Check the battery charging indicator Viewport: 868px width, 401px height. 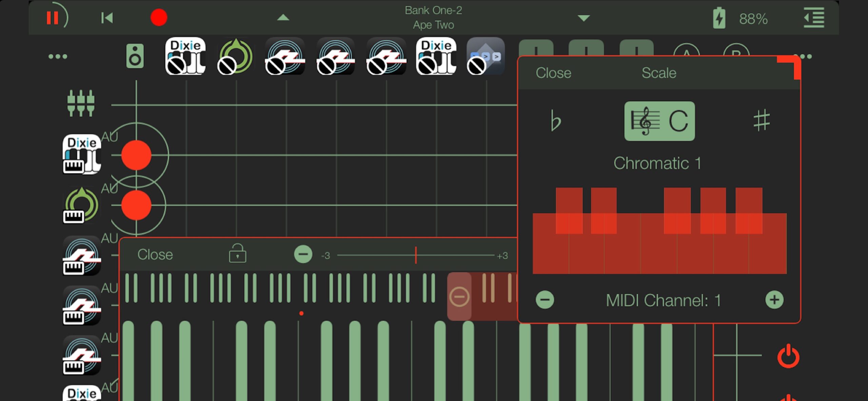(719, 18)
